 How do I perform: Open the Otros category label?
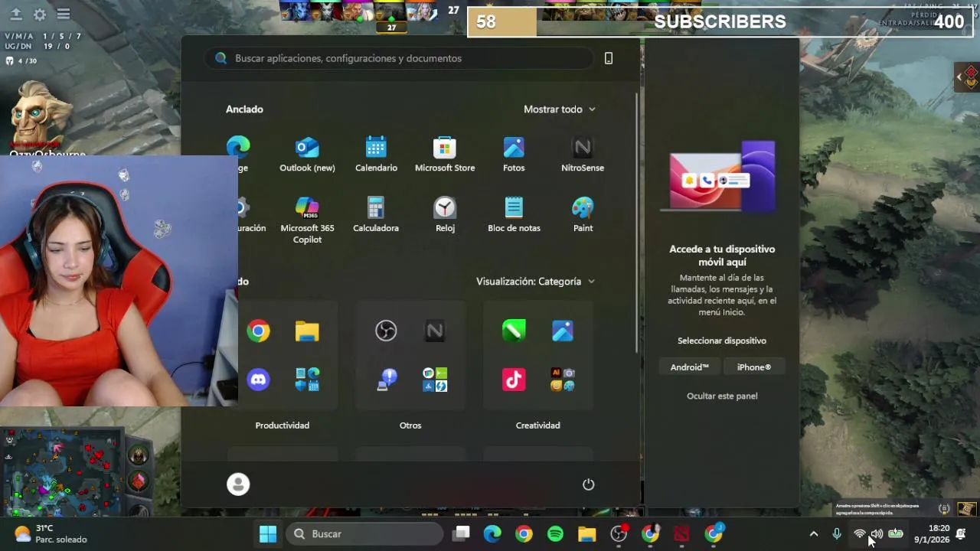click(410, 425)
